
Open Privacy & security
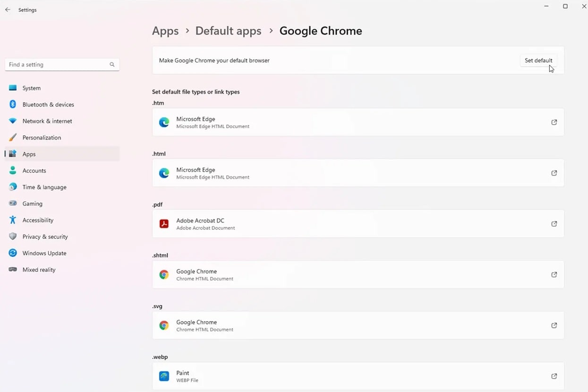(x=62, y=237)
